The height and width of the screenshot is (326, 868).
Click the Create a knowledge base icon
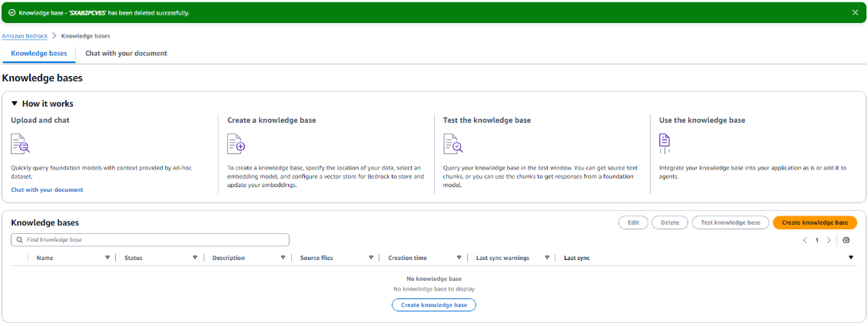click(x=237, y=143)
